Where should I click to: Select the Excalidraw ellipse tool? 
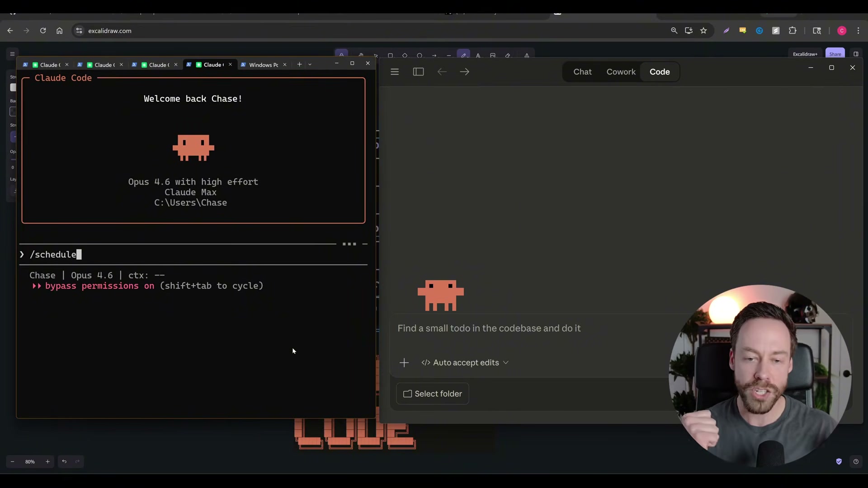(x=420, y=56)
